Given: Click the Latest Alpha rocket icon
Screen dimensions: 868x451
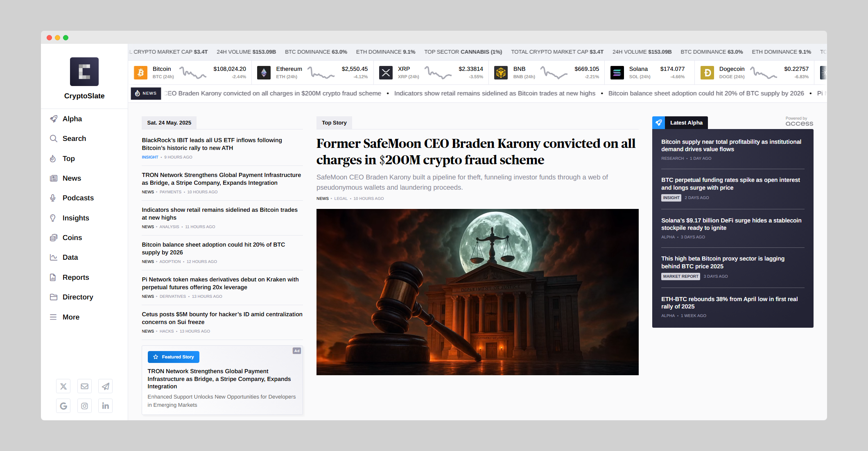Looking at the screenshot, I should tap(658, 122).
